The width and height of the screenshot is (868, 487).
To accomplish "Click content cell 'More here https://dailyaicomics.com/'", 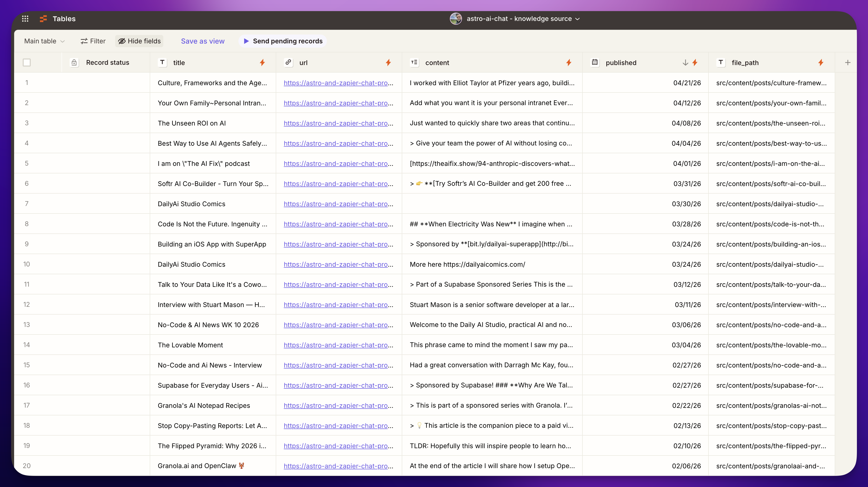I will tap(492, 265).
